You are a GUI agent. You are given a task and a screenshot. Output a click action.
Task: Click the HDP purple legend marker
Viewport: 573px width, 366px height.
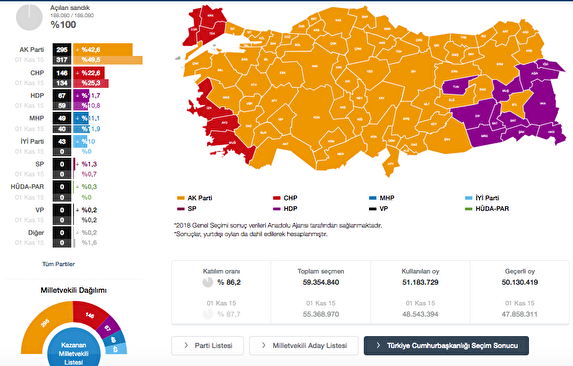[x=277, y=209]
